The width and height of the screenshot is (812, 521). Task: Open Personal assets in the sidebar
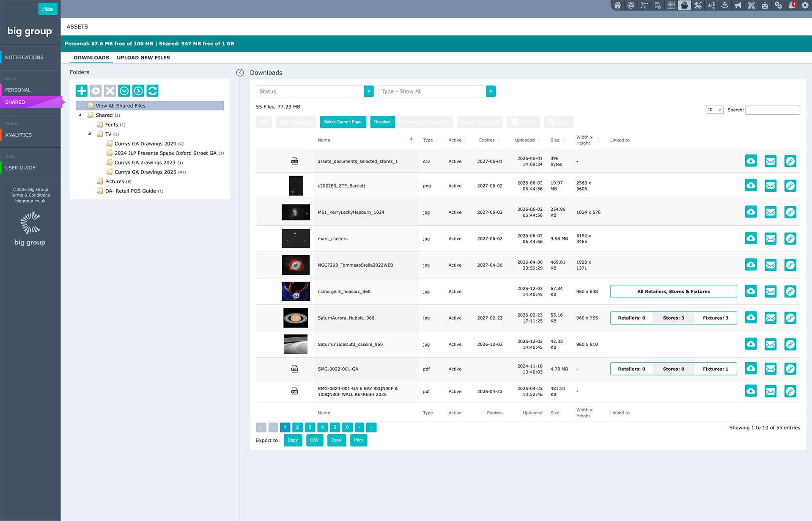[x=18, y=90]
